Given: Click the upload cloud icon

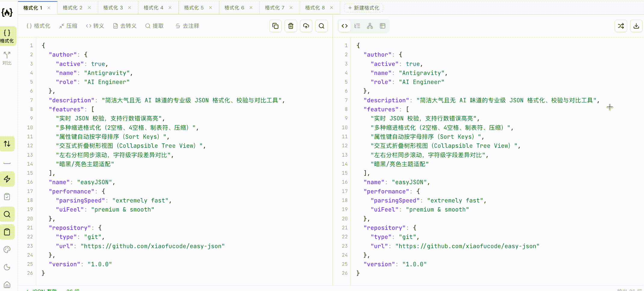Looking at the screenshot, I should tap(306, 26).
